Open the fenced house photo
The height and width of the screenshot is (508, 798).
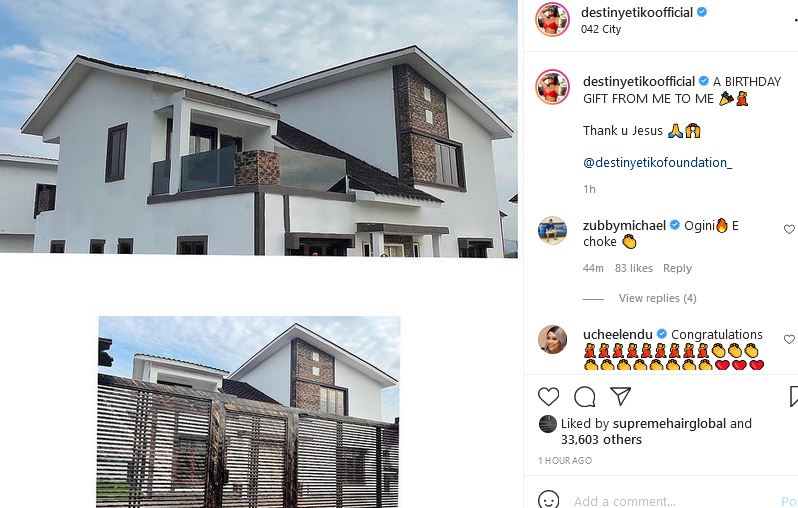pyautogui.click(x=248, y=411)
